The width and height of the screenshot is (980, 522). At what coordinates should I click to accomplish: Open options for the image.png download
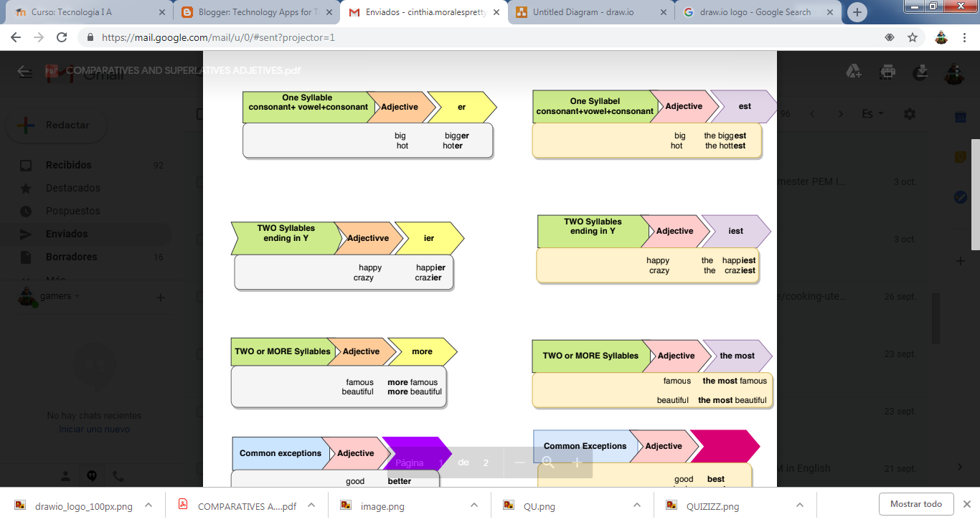[474, 506]
